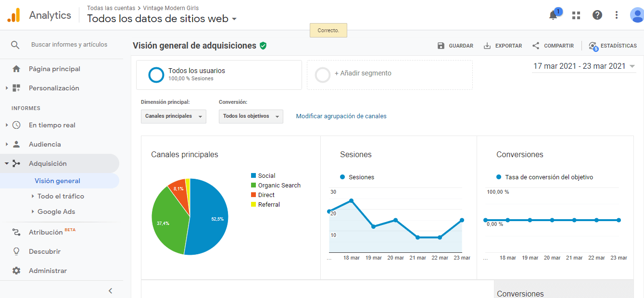644x298 pixels.
Task: Click the Analytics help question mark
Action: (597, 15)
